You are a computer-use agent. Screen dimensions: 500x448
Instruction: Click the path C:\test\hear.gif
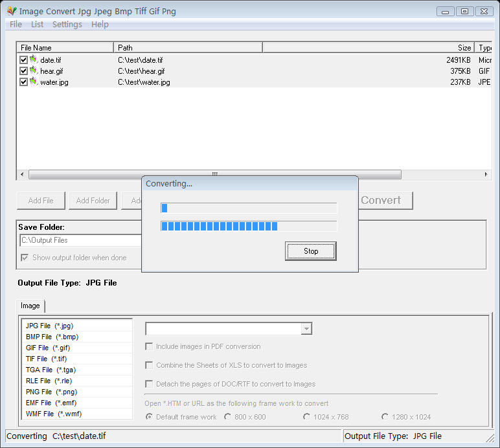click(x=141, y=71)
